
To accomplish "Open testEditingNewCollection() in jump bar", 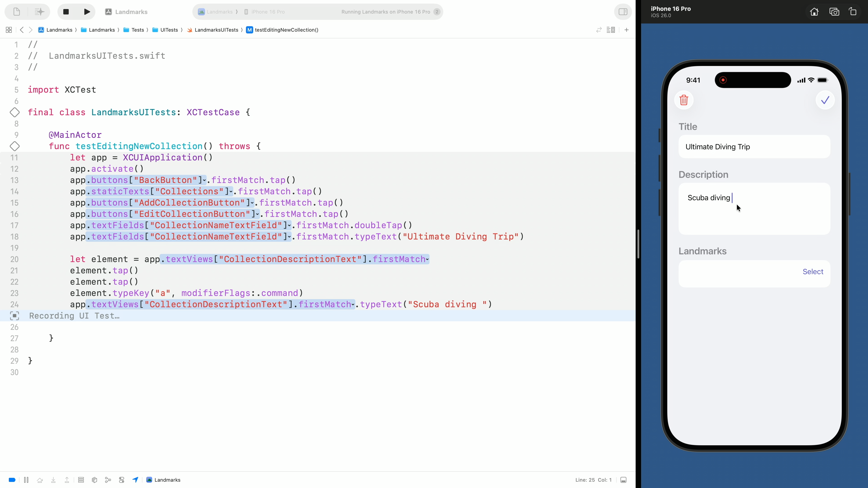I will [x=286, y=30].
